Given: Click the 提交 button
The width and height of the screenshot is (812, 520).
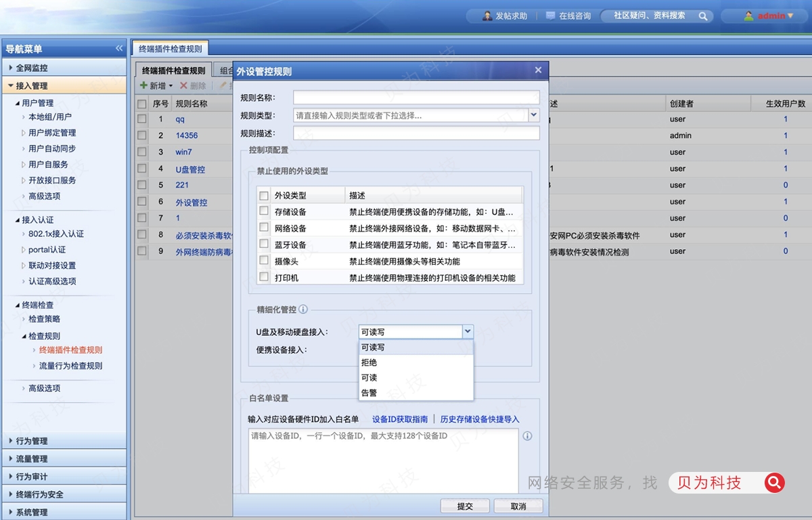Looking at the screenshot, I should point(464,506).
